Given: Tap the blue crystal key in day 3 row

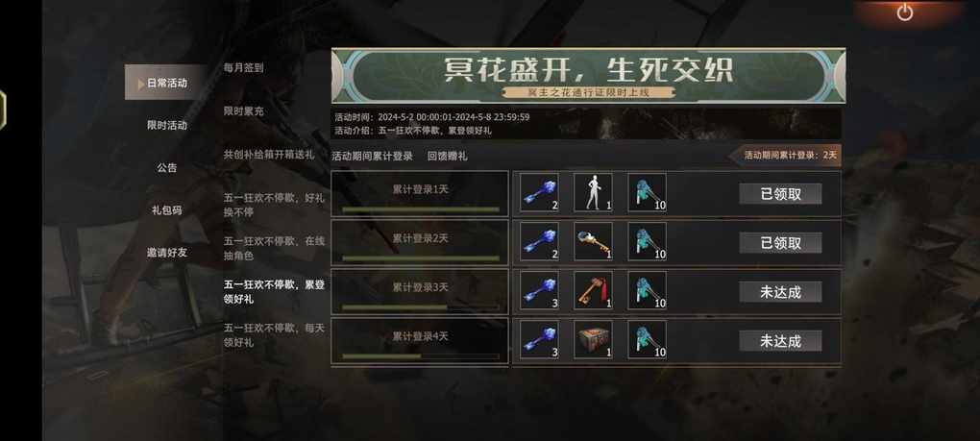Looking at the screenshot, I should pyautogui.click(x=539, y=290).
